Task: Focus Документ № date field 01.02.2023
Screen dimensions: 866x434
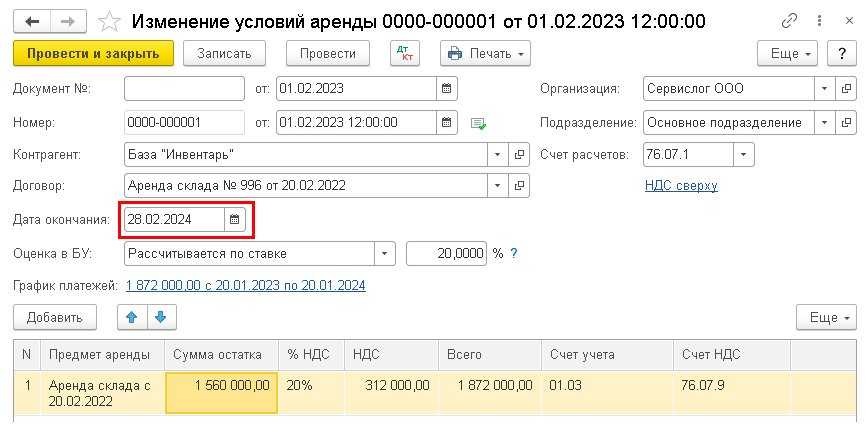Action: (x=357, y=88)
